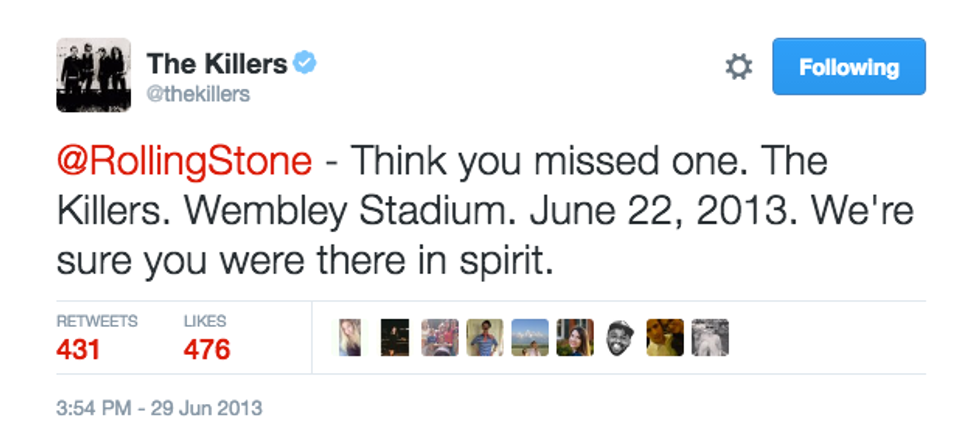Click The Killers band profile photo
Image resolution: width=980 pixels, height=429 pixels.
click(x=93, y=74)
